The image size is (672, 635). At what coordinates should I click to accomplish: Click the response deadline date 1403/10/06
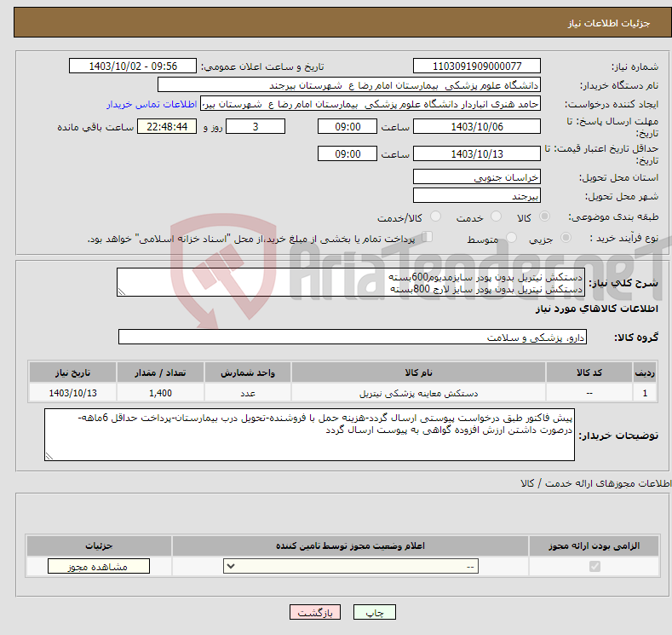[477, 127]
